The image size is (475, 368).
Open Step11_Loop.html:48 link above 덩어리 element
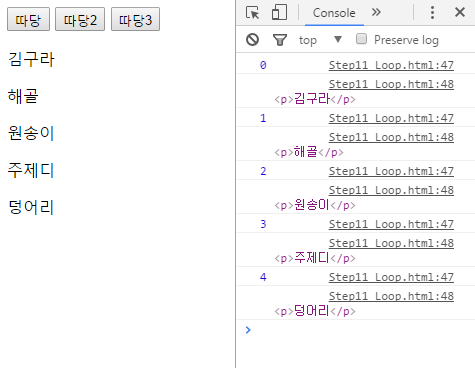(x=391, y=296)
